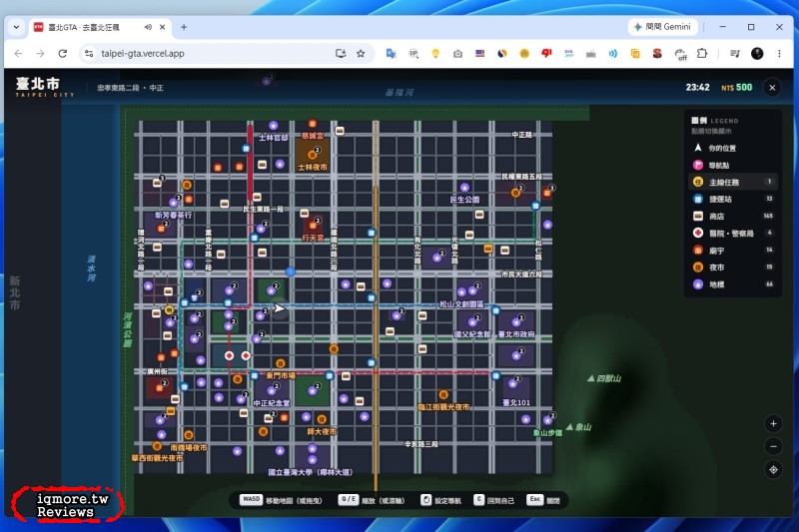Mute the tab via speaker icon

[148, 27]
